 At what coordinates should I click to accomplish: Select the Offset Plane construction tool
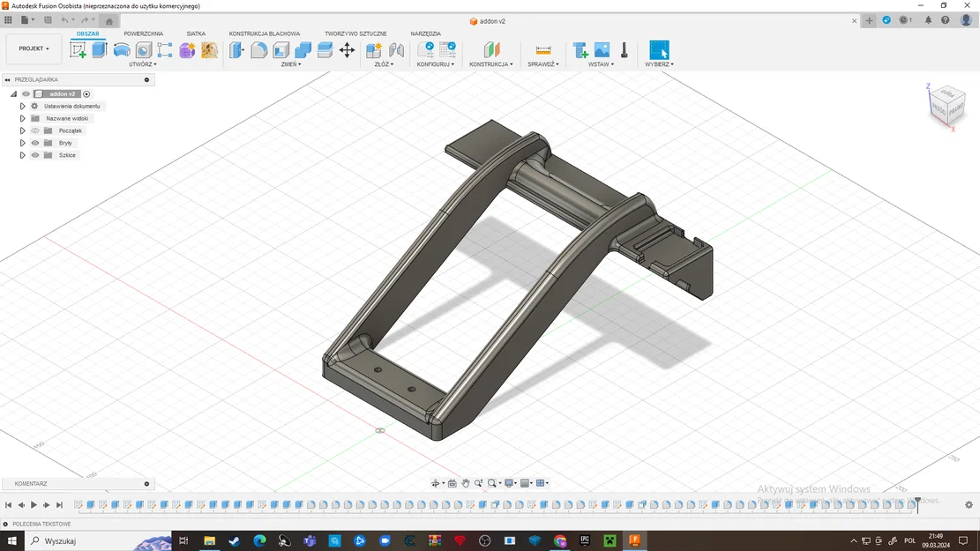pos(492,50)
